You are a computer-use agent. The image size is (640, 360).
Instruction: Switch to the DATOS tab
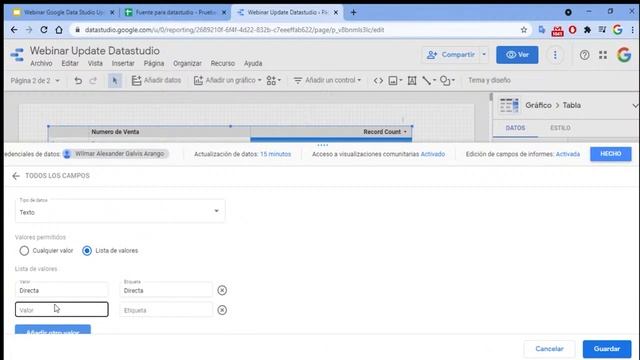pyautogui.click(x=515, y=128)
